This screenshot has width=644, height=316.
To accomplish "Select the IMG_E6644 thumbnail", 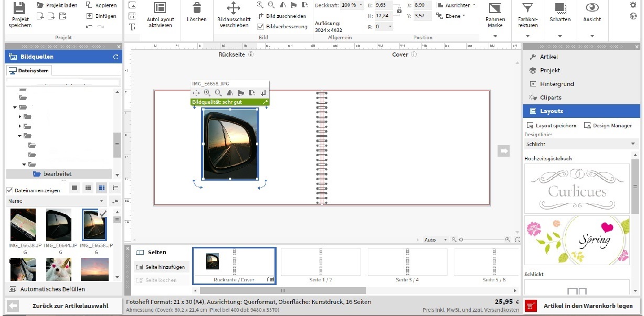I will pos(59,225).
